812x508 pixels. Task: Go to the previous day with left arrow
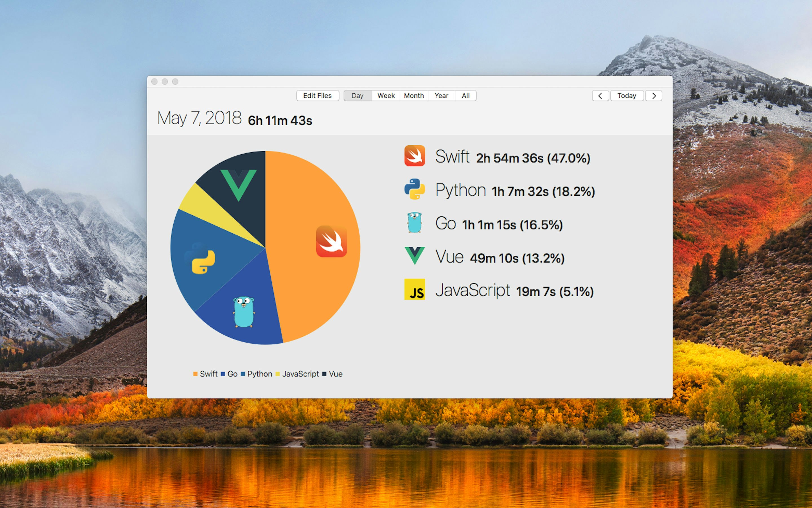[600, 96]
